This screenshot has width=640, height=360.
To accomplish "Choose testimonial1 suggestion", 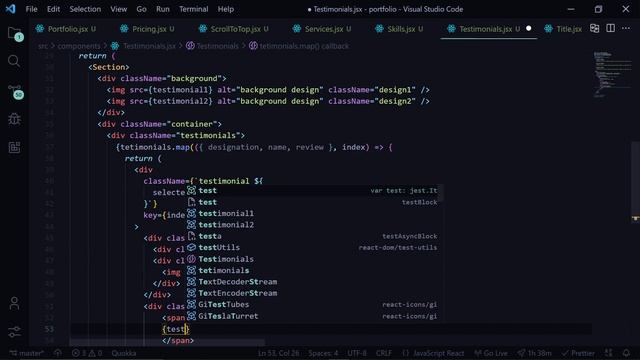I will pyautogui.click(x=312, y=213).
